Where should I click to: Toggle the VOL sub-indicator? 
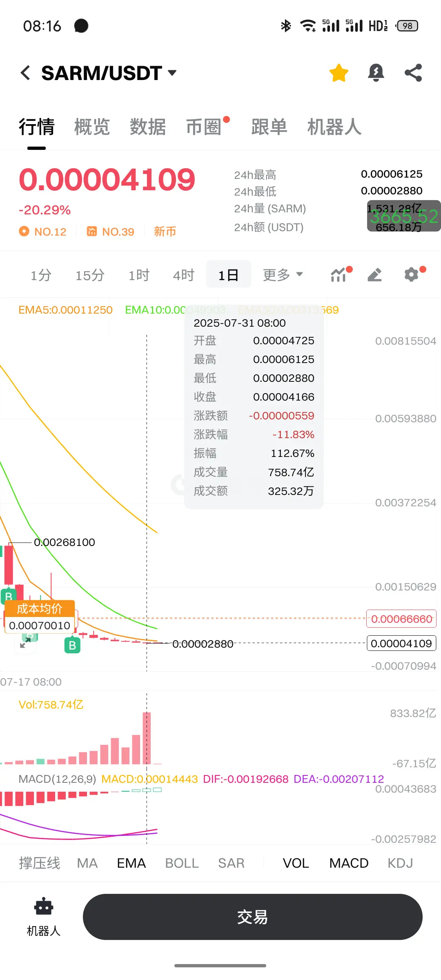(296, 863)
